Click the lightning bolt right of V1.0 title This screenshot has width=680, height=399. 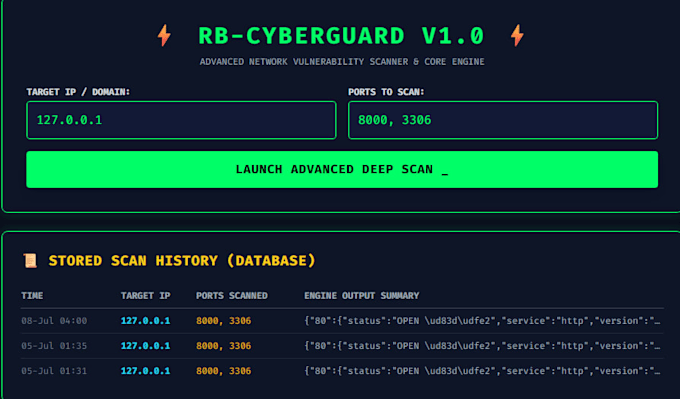517,36
